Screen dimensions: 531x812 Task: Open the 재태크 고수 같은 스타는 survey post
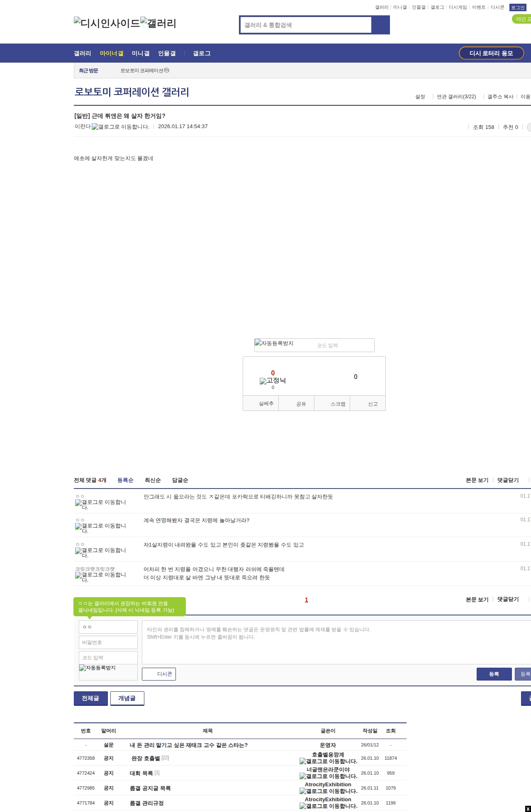pyautogui.click(x=189, y=745)
